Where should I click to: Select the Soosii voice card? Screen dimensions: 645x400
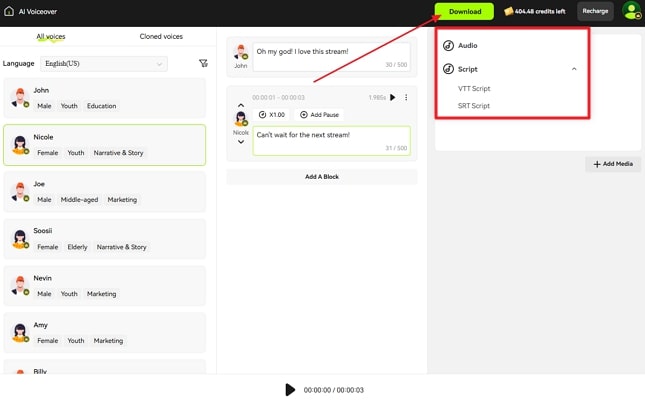coord(104,239)
